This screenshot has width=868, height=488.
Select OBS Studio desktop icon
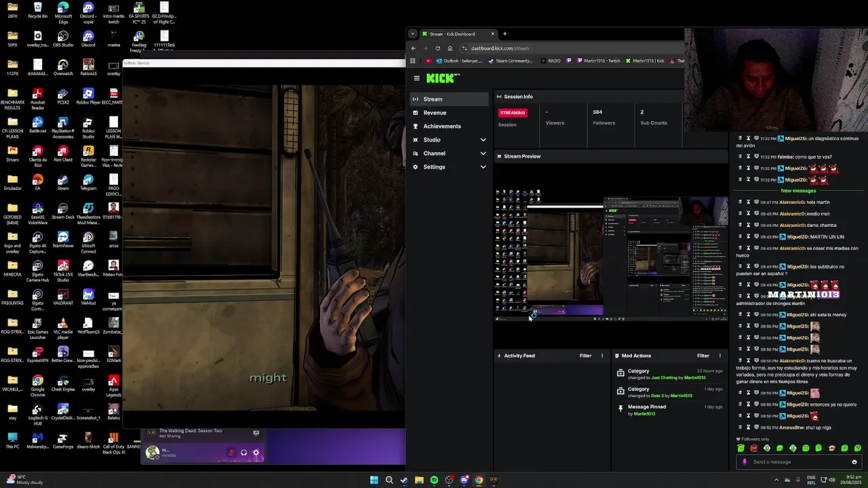63,39
